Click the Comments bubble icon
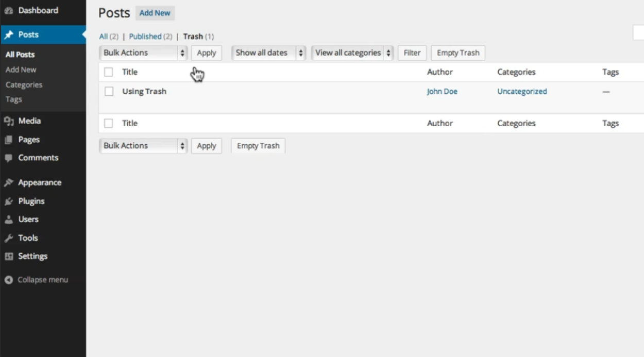The image size is (644, 357). pos(8,158)
